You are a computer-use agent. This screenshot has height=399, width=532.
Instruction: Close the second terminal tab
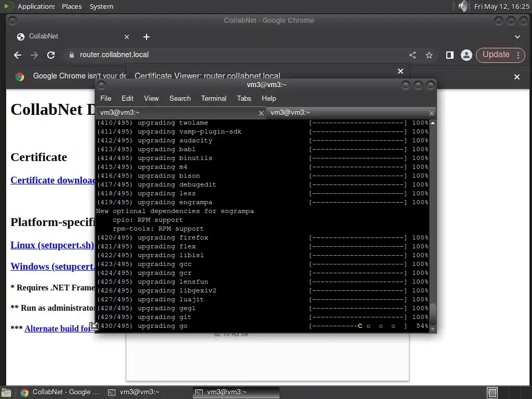coord(431,113)
